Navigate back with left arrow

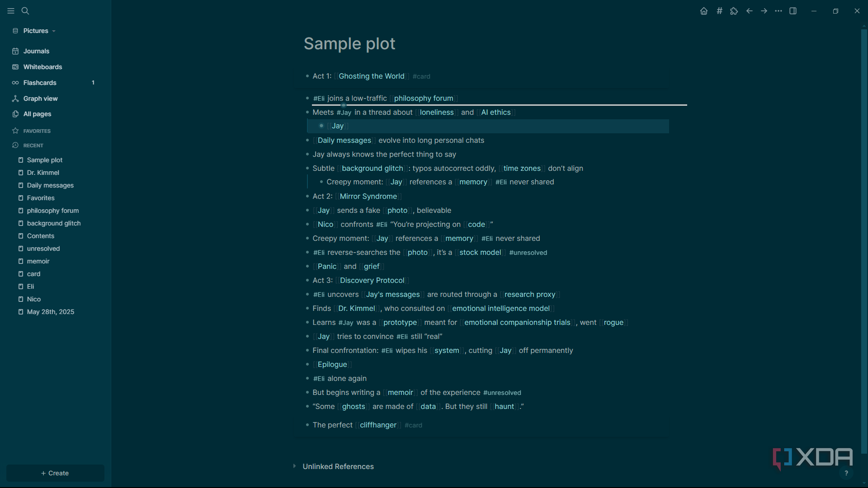pyautogui.click(x=750, y=11)
